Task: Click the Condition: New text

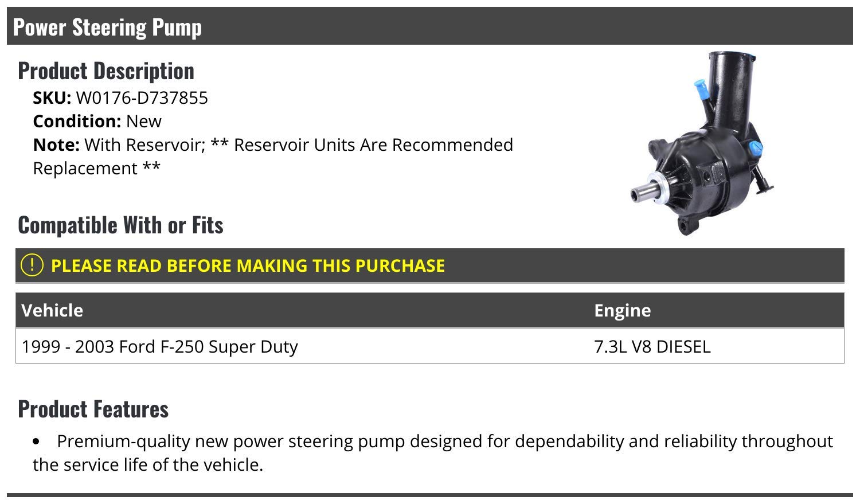Action: [x=97, y=122]
